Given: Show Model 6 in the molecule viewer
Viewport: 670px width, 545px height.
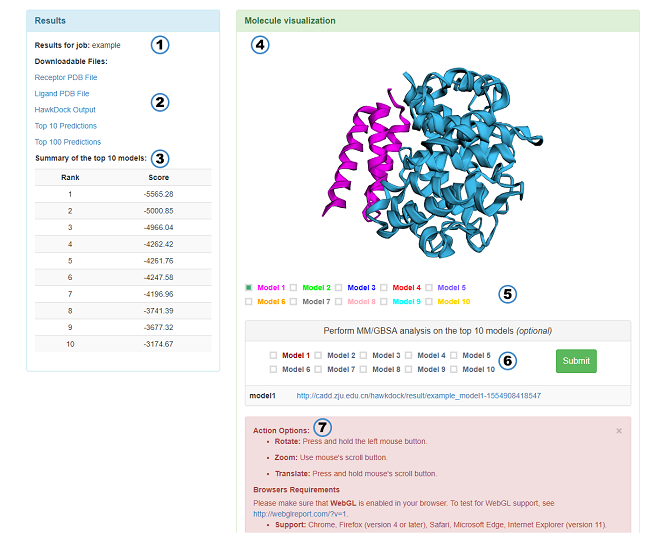Looking at the screenshot, I should [249, 301].
